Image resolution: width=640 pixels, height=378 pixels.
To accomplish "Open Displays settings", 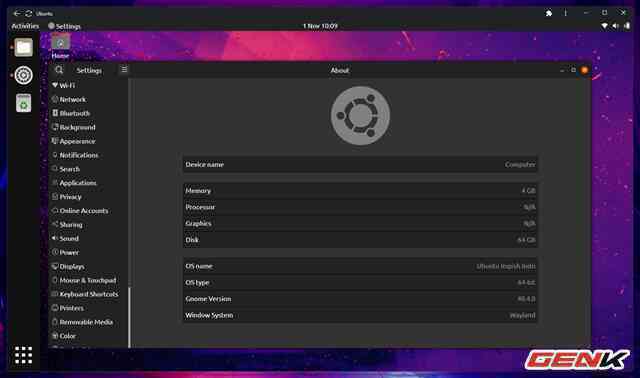I will 89,266.
